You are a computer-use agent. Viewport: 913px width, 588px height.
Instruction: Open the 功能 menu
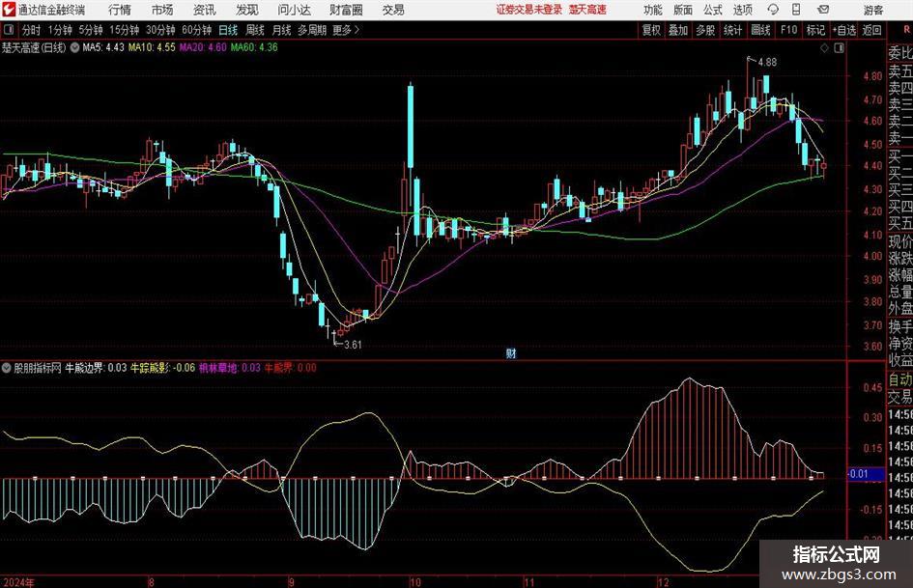pos(653,10)
